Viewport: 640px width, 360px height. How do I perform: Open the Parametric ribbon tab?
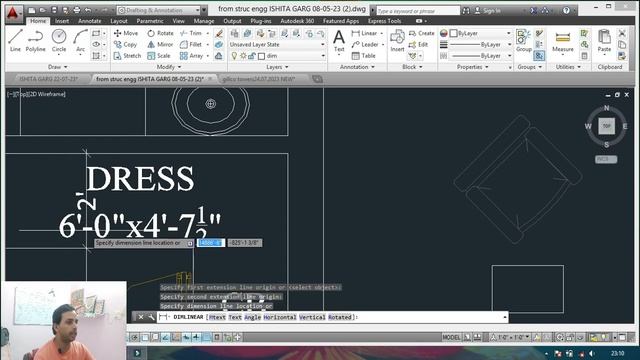point(150,21)
